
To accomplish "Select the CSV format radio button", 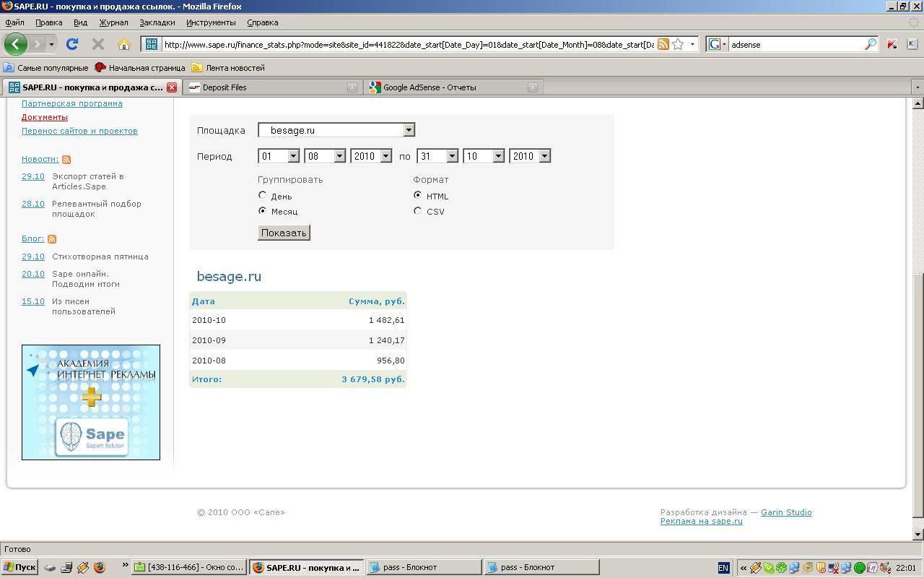I will [x=417, y=210].
